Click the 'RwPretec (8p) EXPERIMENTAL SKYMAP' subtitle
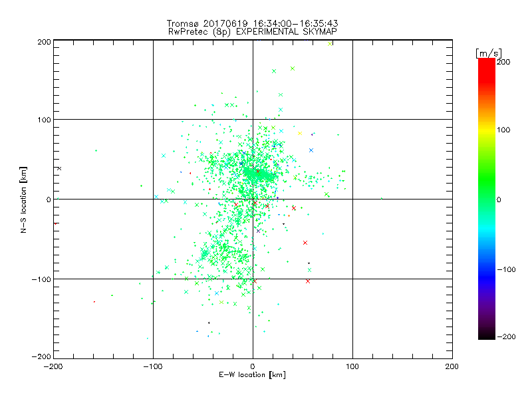Screen dimensions: 532x399 tap(253, 32)
